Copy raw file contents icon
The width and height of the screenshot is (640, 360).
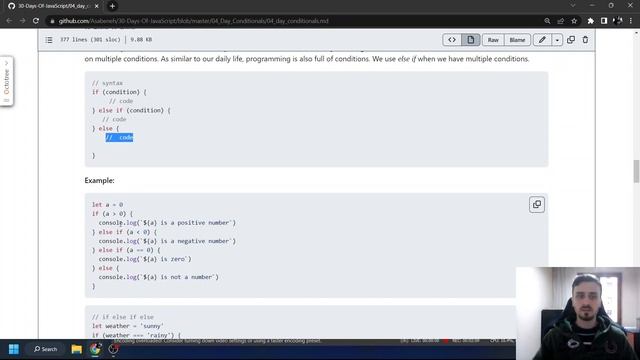pyautogui.click(x=571, y=40)
